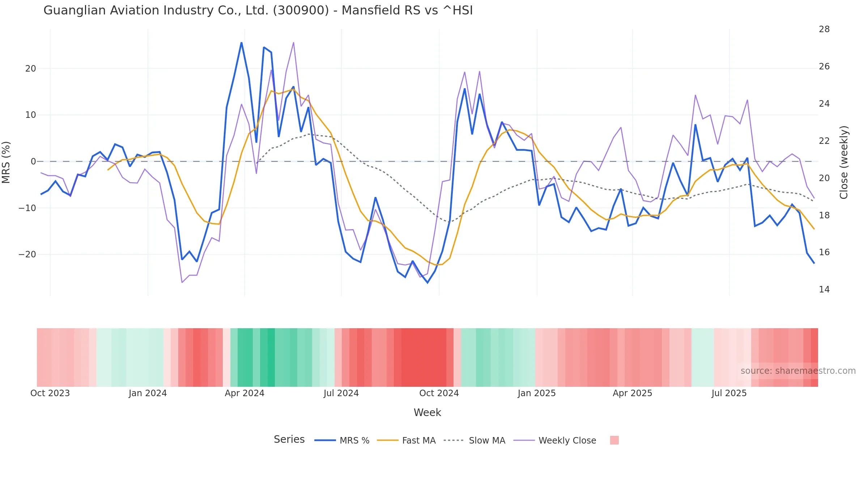This screenshot has height=488, width=868.
Task: Click the '10' left axis tick label
Action: tap(31, 115)
